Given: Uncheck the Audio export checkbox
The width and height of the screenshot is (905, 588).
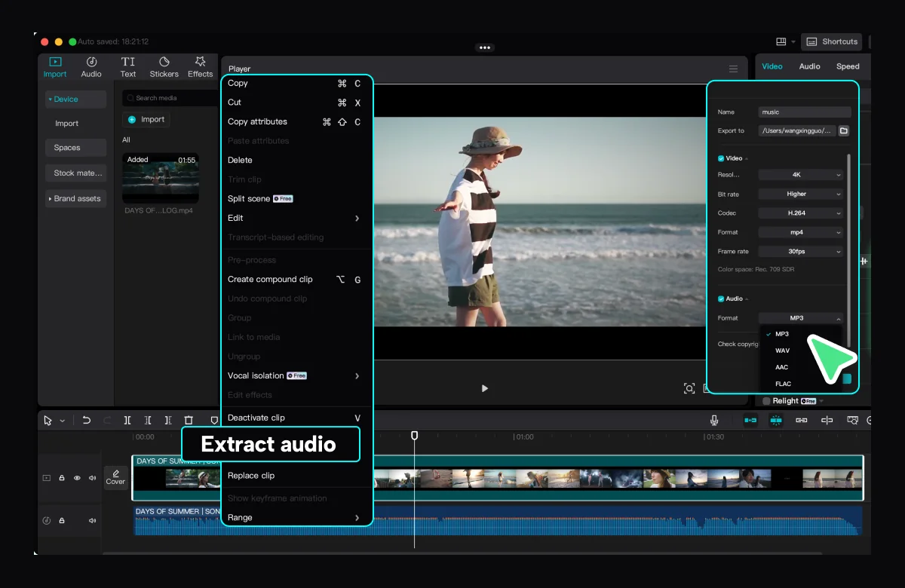Looking at the screenshot, I should coord(721,299).
